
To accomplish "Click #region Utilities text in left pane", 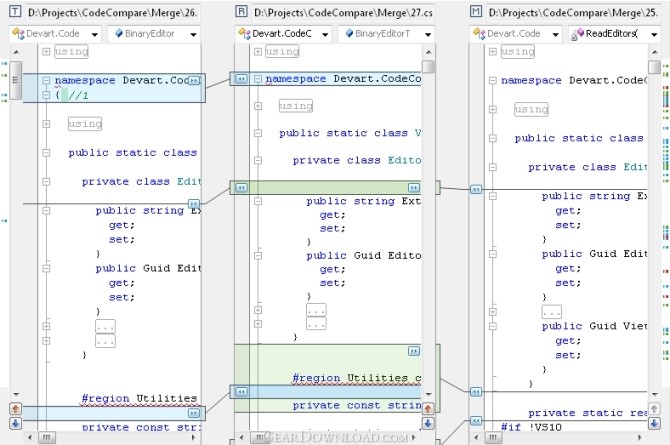I will tap(139, 398).
